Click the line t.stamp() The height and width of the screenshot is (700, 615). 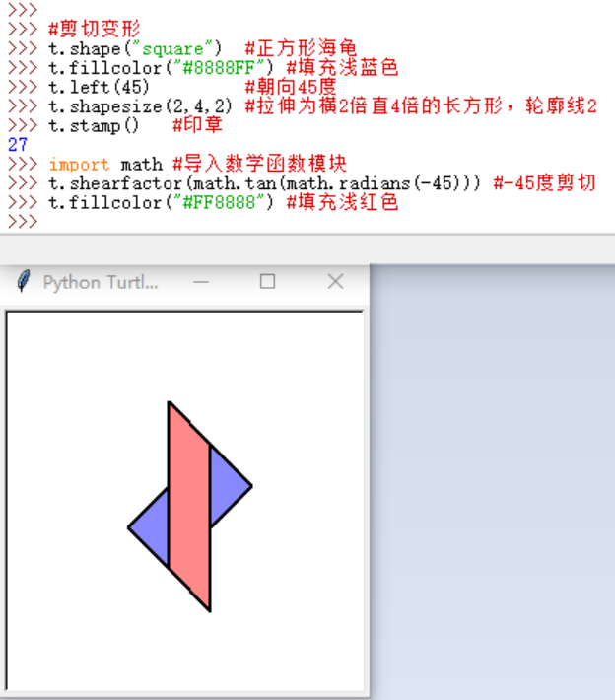pyautogui.click(x=94, y=125)
